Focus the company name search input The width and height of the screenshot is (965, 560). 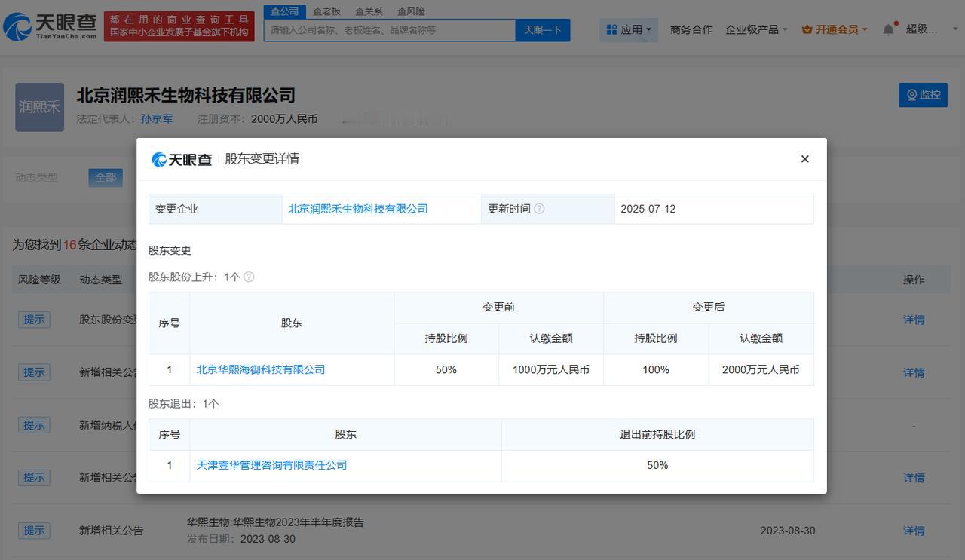click(390, 30)
